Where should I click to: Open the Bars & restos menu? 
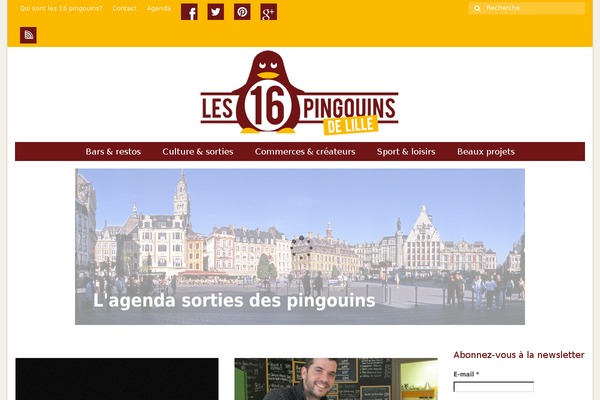point(113,152)
